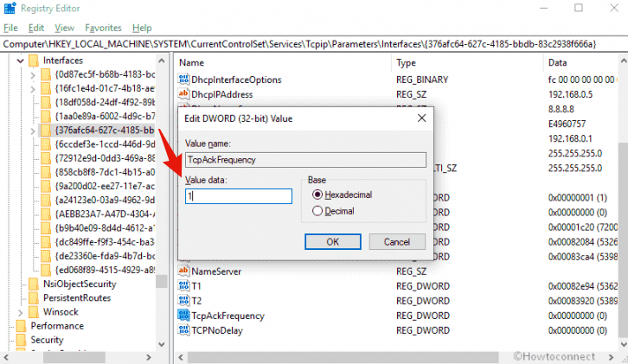Click the tree pane scroll-down arrow

[x=162, y=344]
